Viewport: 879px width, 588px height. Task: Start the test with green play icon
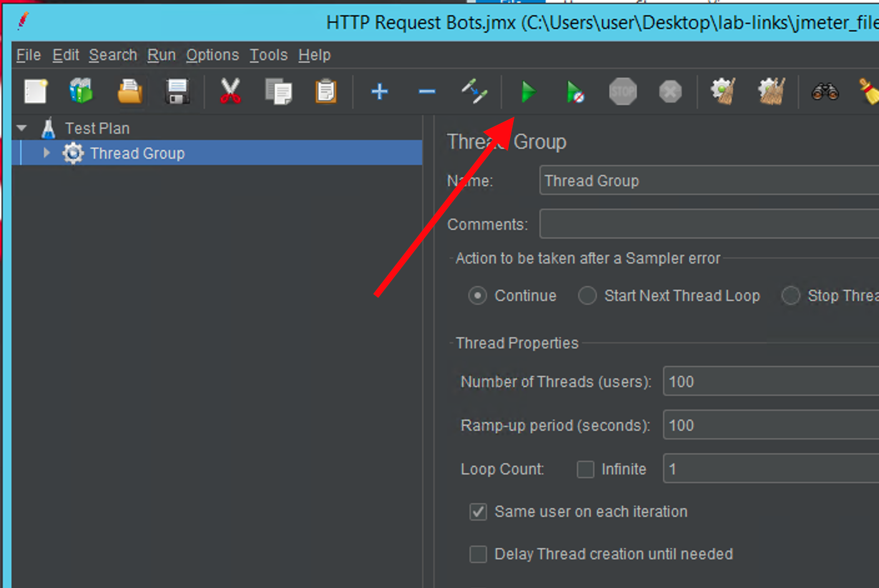click(x=528, y=92)
